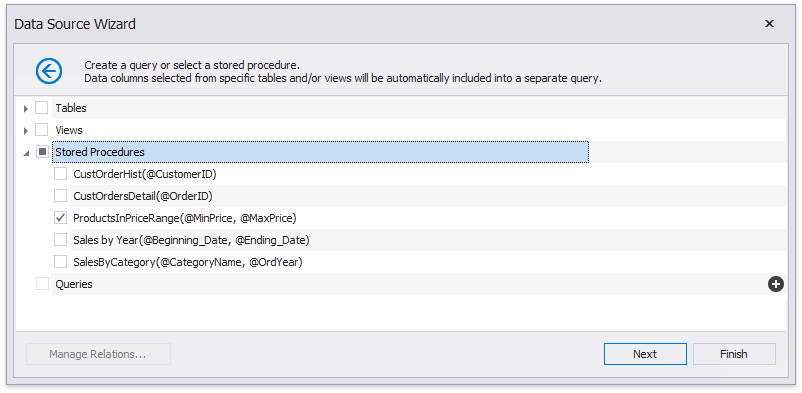802x393 pixels.
Task: Toggle the Stored Procedures checkbox
Action: (42, 152)
